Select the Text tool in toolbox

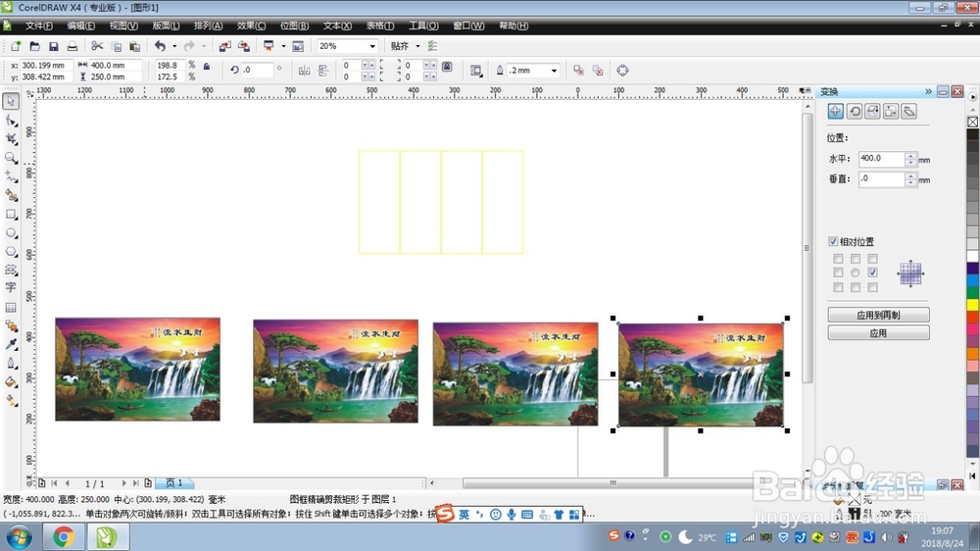[11, 287]
